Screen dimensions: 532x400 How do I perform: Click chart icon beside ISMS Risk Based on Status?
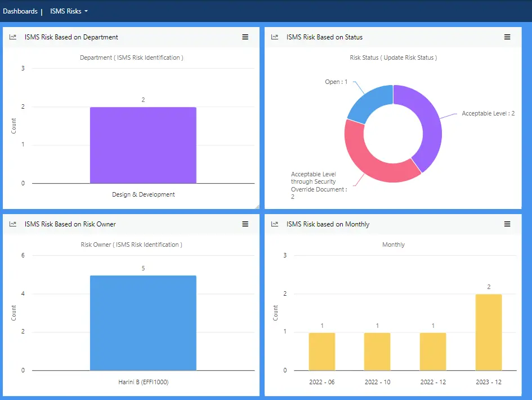(275, 37)
